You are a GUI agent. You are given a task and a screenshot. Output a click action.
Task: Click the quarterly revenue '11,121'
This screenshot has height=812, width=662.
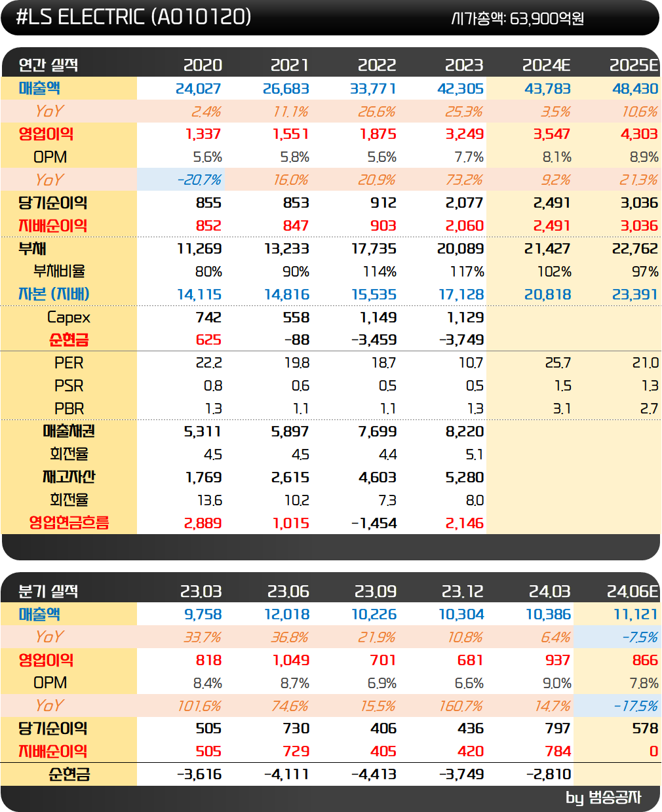pyautogui.click(x=636, y=614)
